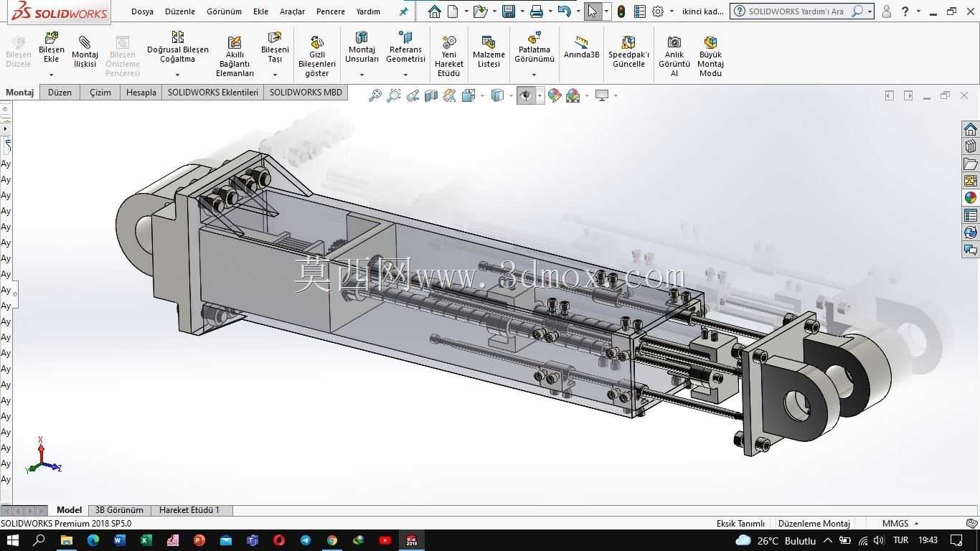Toggle the rebuild traffic light icon
The image size is (980, 551).
[x=621, y=11]
